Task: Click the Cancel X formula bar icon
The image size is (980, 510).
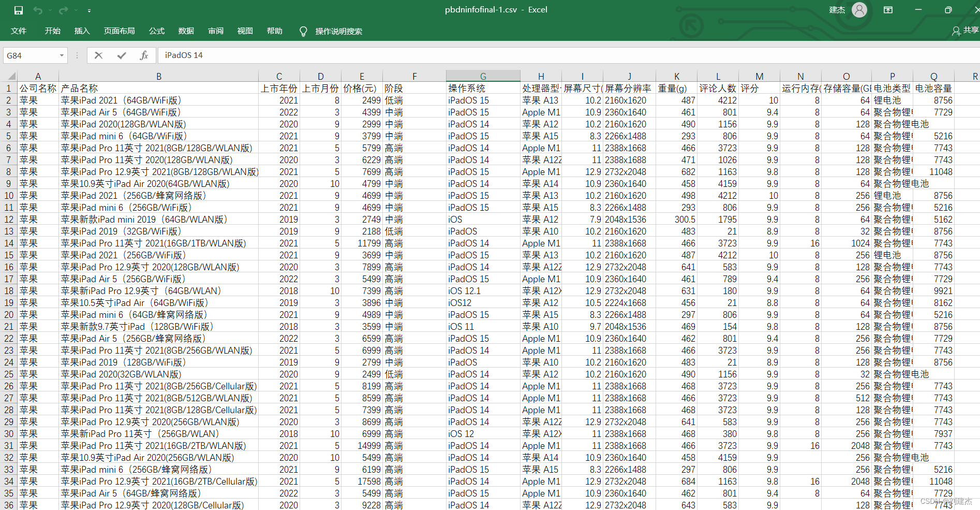Action: (x=98, y=55)
